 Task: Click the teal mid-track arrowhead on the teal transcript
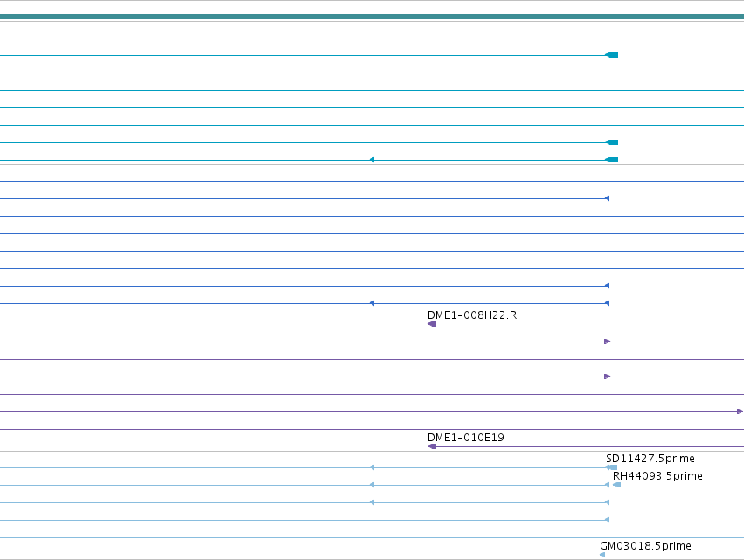(372, 160)
